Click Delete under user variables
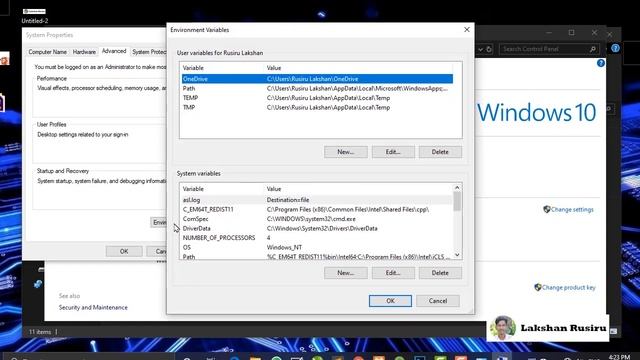Screen dimensions: 640x360 440,152
